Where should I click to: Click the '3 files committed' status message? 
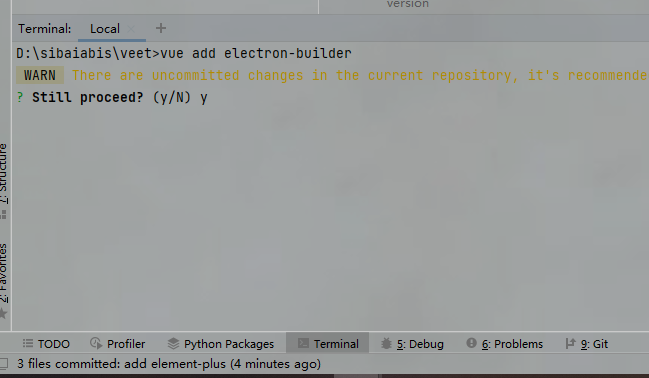(169, 364)
